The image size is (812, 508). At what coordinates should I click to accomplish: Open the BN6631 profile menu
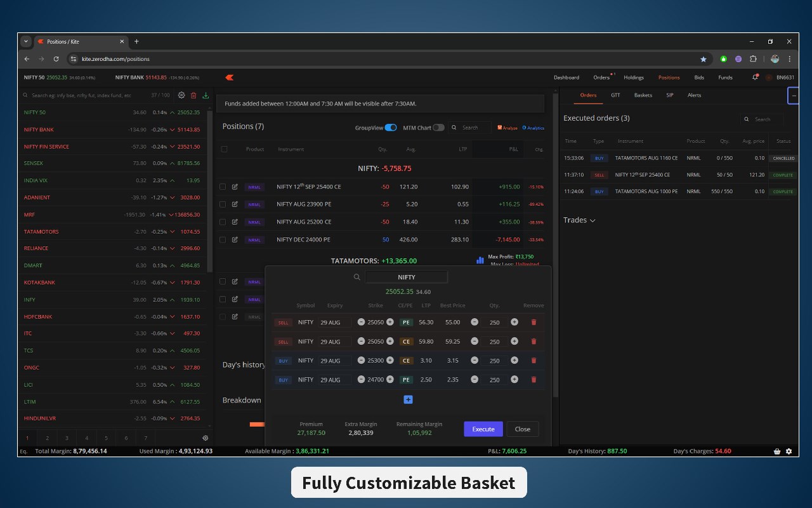(x=780, y=77)
